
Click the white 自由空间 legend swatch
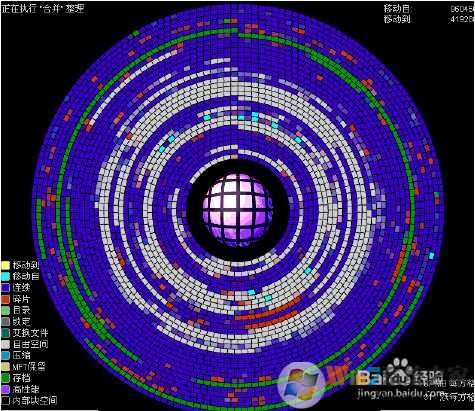coord(6,344)
